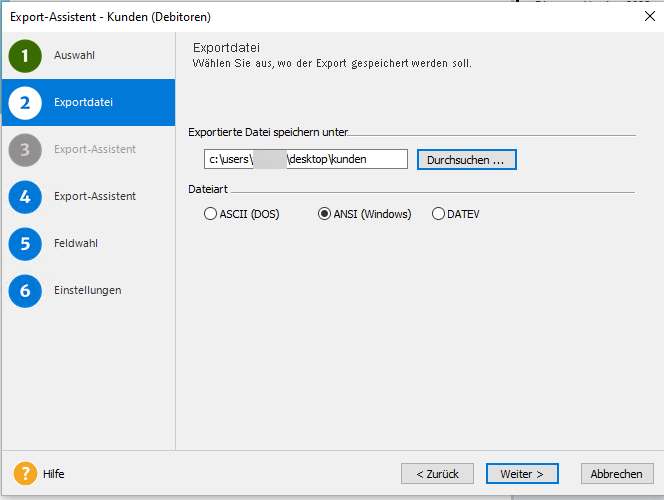Go to the Feldwahl step label
Screen dimensions: 664x500
76,243
